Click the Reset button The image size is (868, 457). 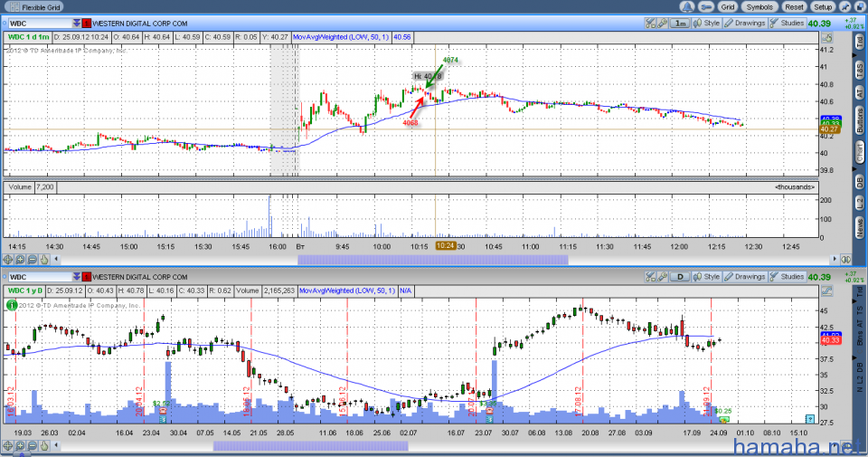coord(794,7)
